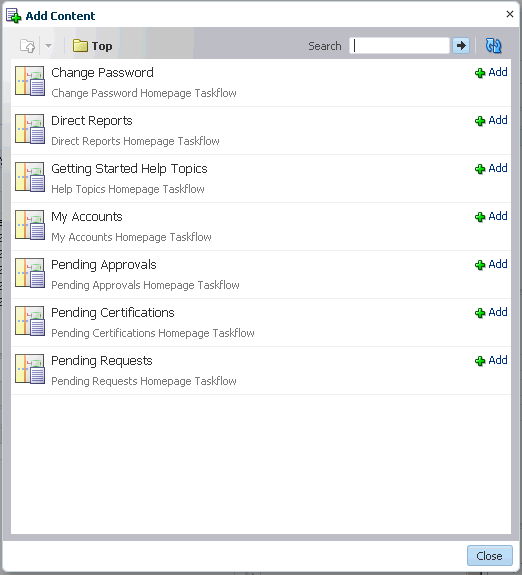Click 'My Accounts Homepage Taskflow' description
This screenshot has width=522, height=575.
point(131,237)
